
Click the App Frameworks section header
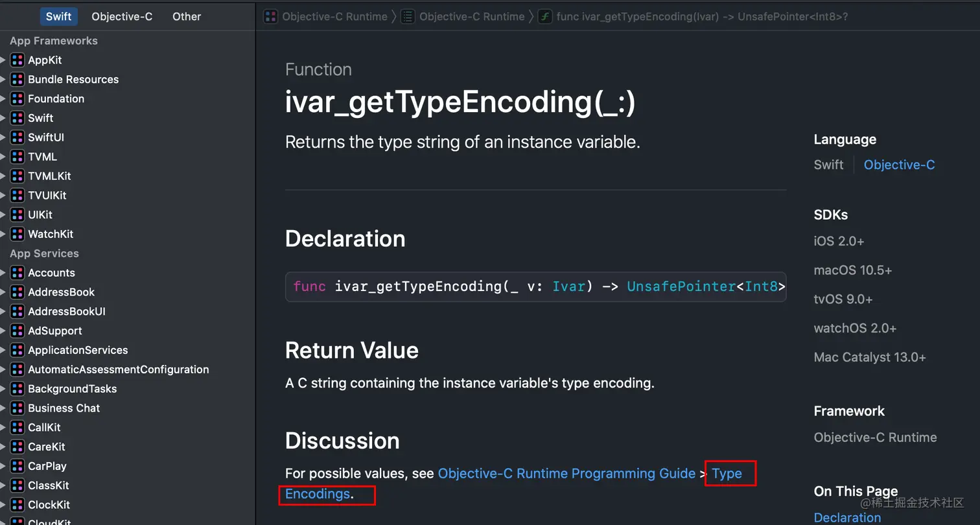pos(54,41)
